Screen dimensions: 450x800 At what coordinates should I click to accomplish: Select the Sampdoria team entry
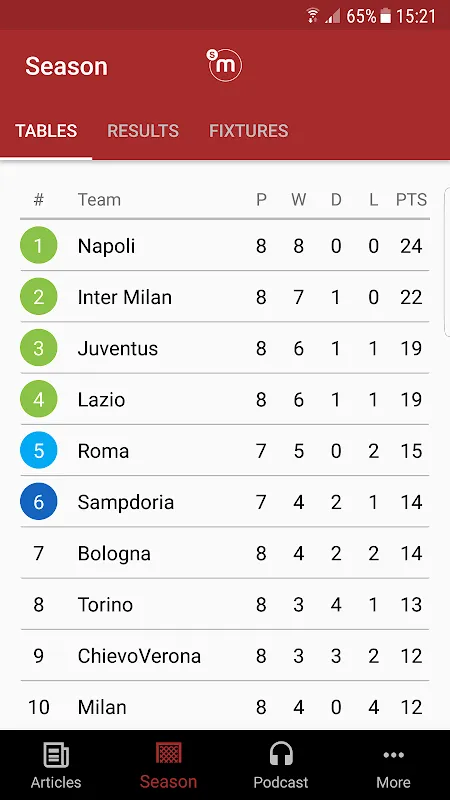225,502
